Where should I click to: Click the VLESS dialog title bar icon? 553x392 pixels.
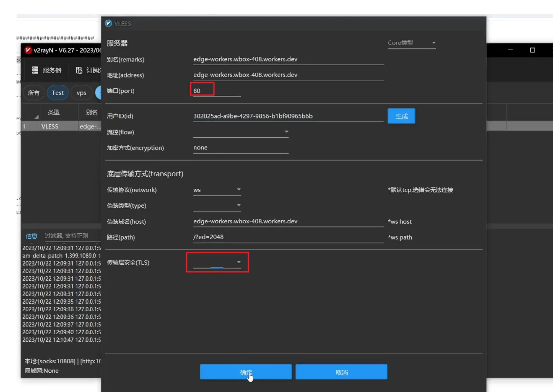pos(108,23)
